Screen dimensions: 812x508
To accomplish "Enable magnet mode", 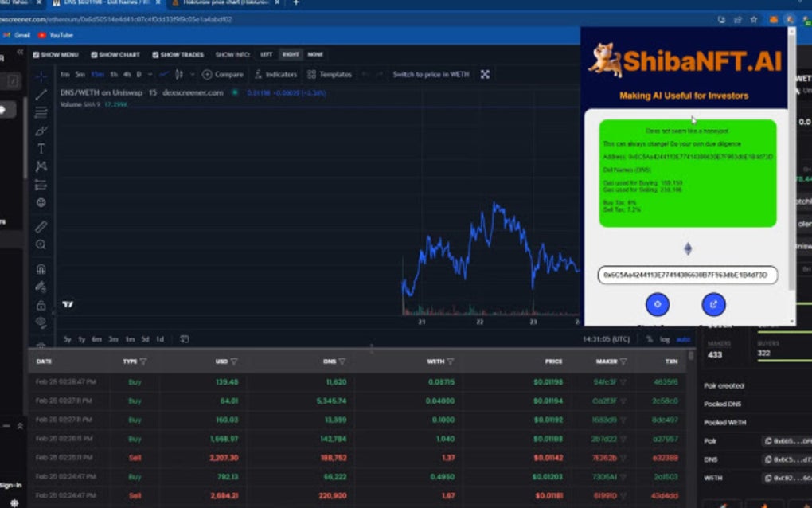I will [41, 269].
